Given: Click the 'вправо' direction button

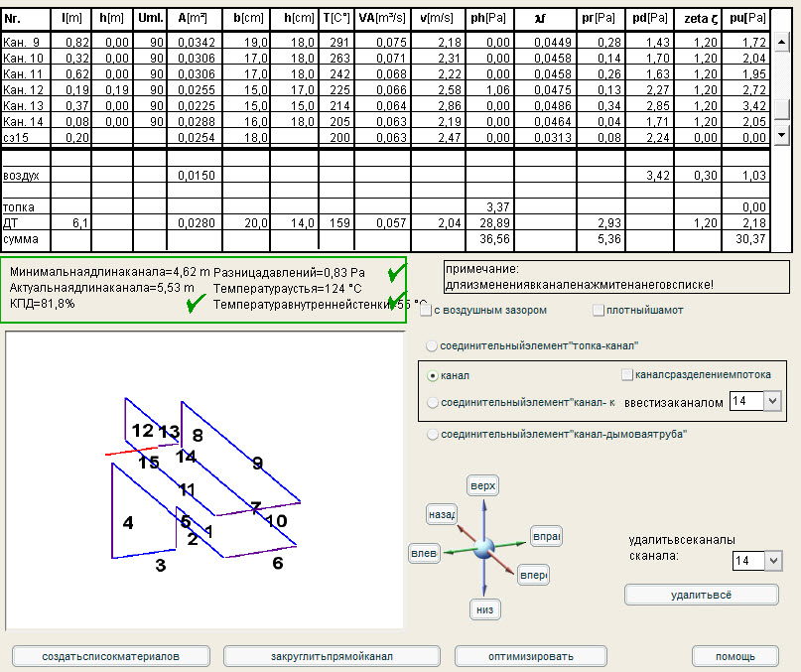Looking at the screenshot, I should (x=545, y=536).
